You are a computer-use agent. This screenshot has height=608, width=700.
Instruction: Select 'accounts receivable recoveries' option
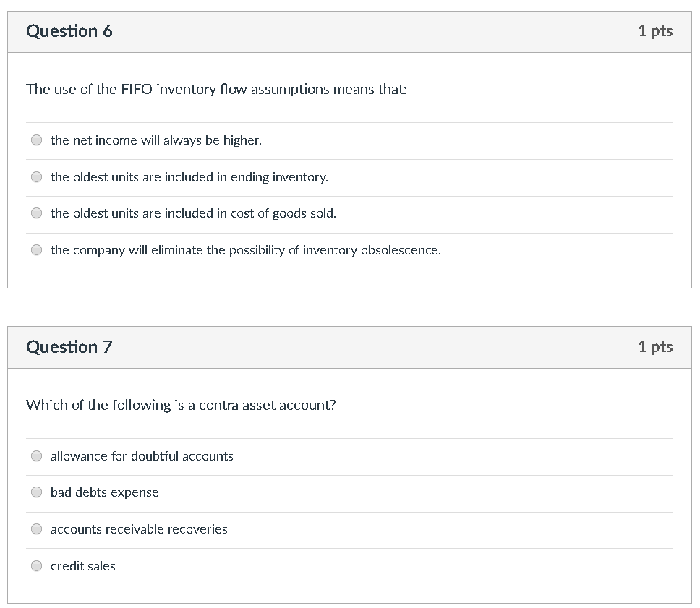(x=36, y=528)
